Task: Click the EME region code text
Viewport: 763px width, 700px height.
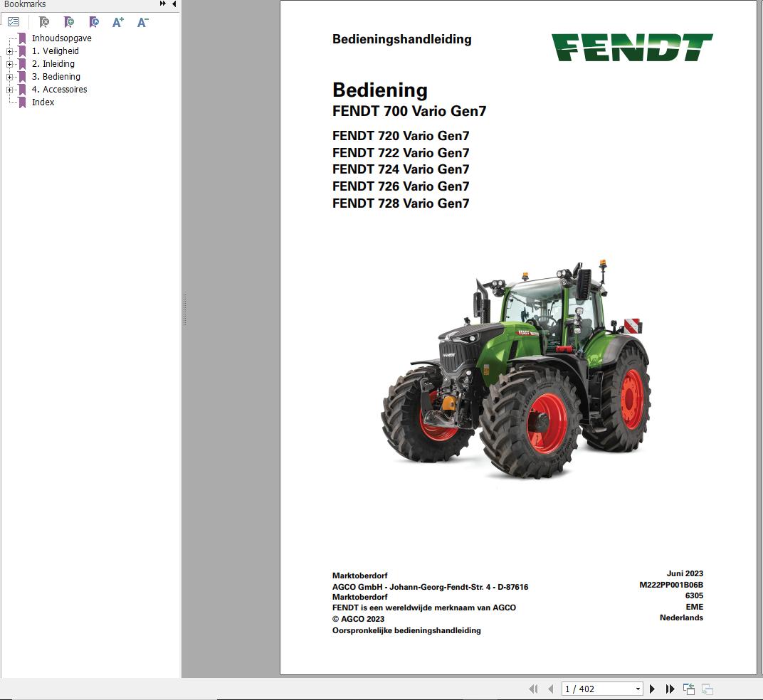Action: tap(695, 607)
